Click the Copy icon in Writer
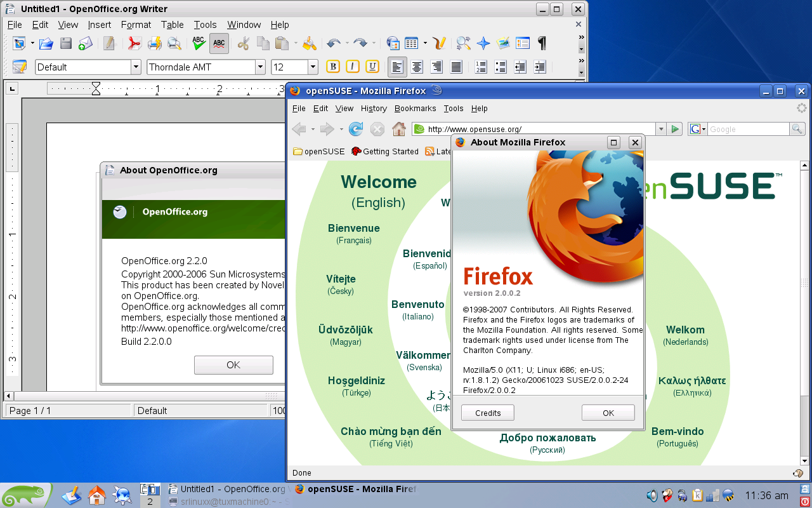 pos(263,43)
